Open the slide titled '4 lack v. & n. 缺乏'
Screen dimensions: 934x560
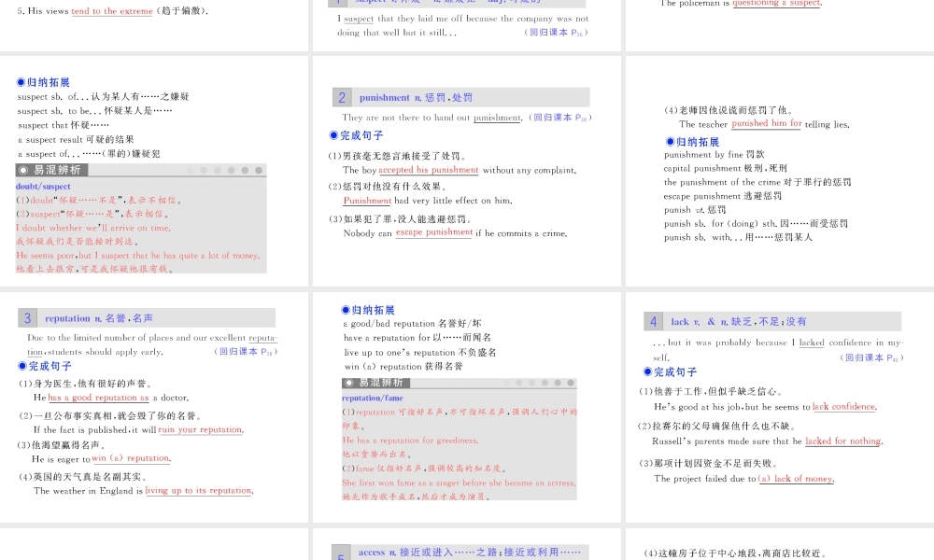tap(780, 408)
